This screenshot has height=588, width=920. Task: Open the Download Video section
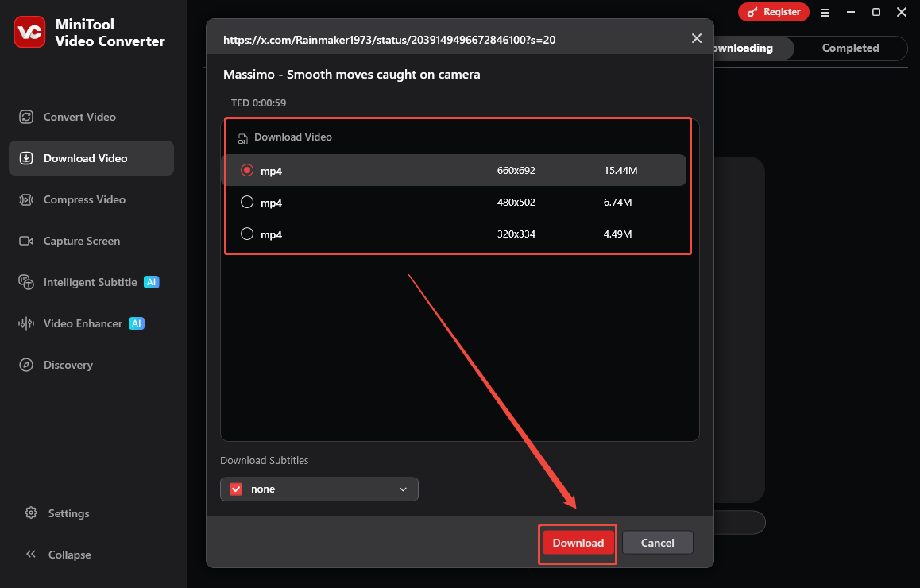[x=91, y=158]
